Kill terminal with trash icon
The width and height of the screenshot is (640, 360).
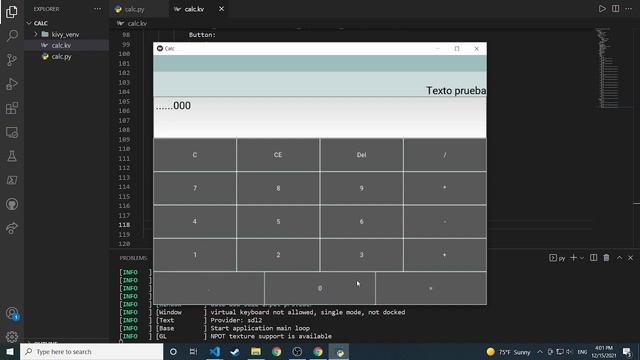coord(607,258)
